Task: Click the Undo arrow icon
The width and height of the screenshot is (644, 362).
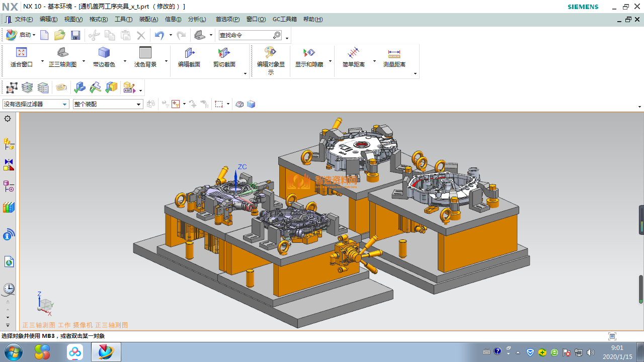Action: [x=159, y=35]
